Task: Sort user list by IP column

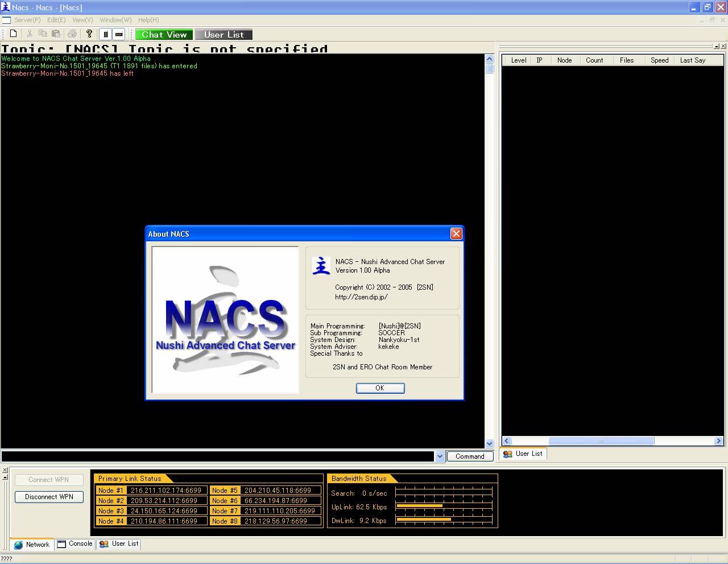Action: point(540,60)
